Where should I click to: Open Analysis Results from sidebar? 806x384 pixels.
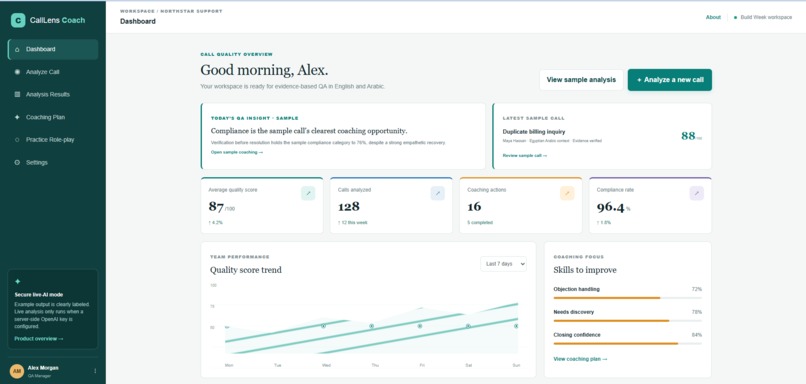(x=53, y=95)
